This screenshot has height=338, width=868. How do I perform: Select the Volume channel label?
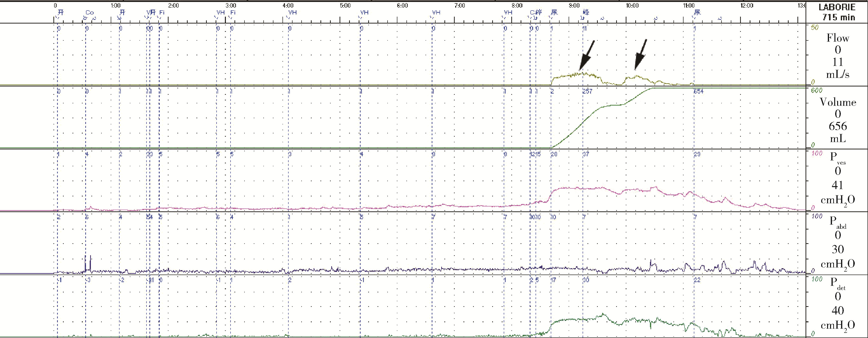tap(838, 102)
